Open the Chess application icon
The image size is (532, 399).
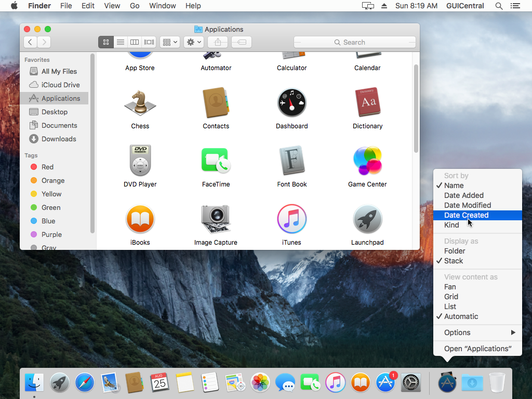click(140, 103)
